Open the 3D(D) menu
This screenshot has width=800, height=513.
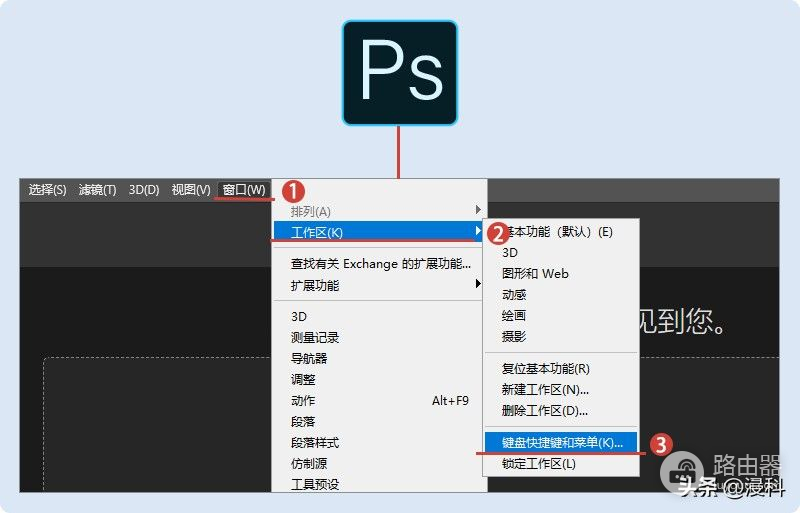pos(144,190)
